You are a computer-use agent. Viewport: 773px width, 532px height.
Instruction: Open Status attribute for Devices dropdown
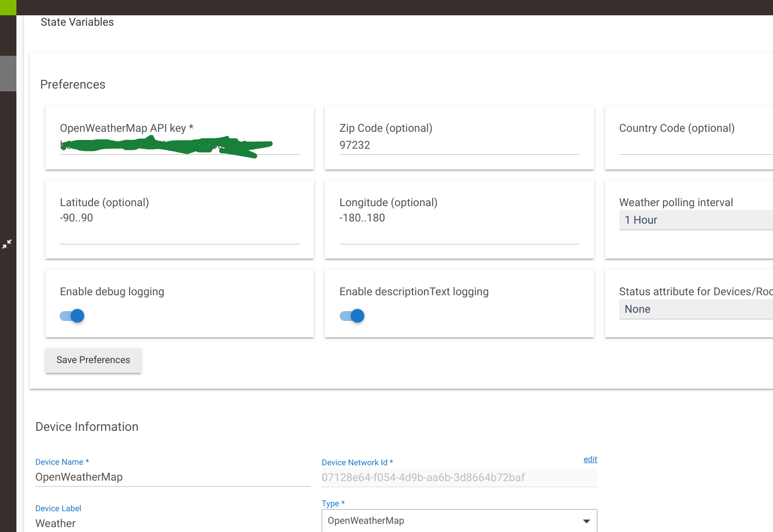coord(696,309)
